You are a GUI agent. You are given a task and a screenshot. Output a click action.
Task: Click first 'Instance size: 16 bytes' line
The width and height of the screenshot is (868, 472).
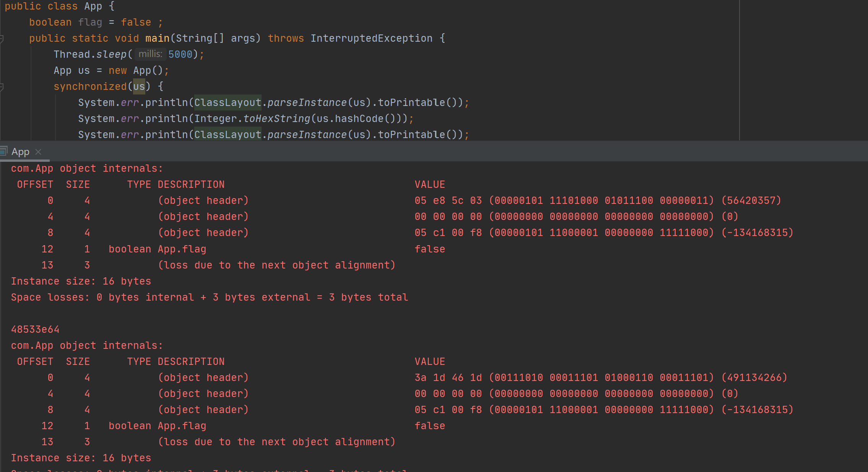click(81, 281)
